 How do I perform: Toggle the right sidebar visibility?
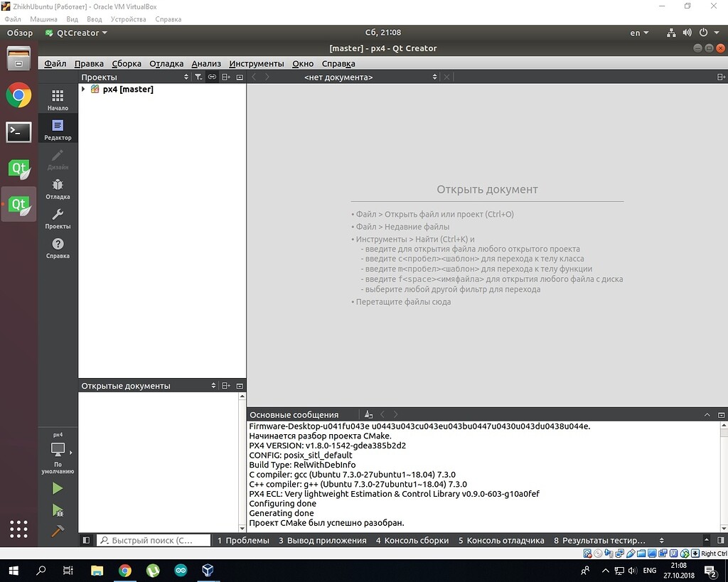[x=721, y=540]
